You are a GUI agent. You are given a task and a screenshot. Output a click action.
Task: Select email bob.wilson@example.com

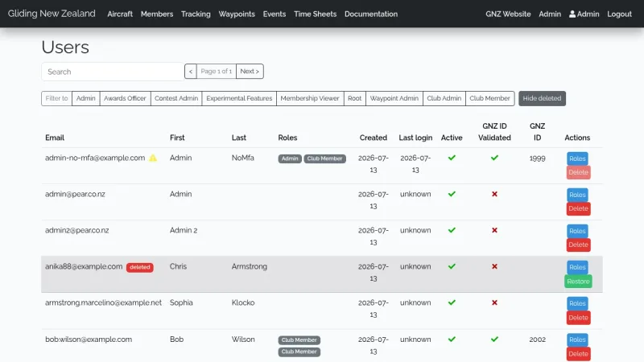(89, 339)
